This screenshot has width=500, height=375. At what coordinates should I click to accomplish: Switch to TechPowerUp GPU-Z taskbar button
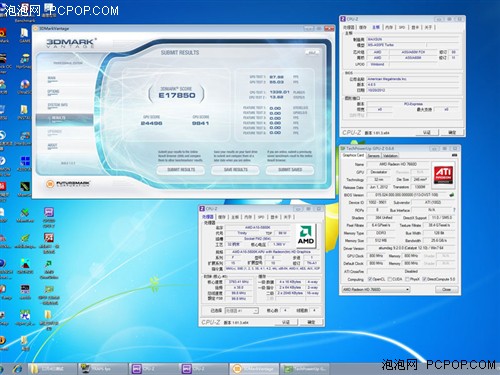tap(305, 369)
